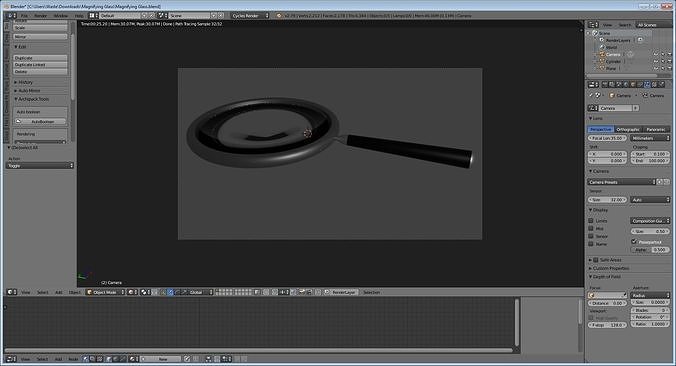Open the 3D viewport editor type selector
676x366 pixels.
11,292
